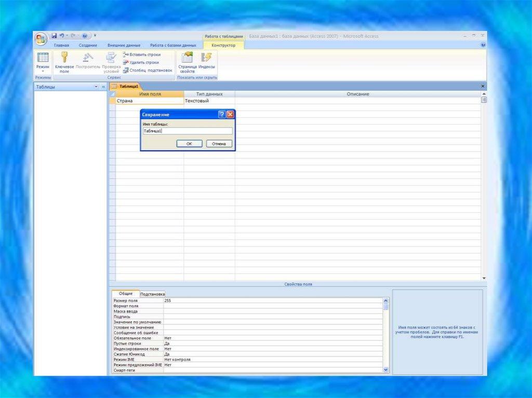Open the Таблицы navigation pane dropdown

[96, 87]
